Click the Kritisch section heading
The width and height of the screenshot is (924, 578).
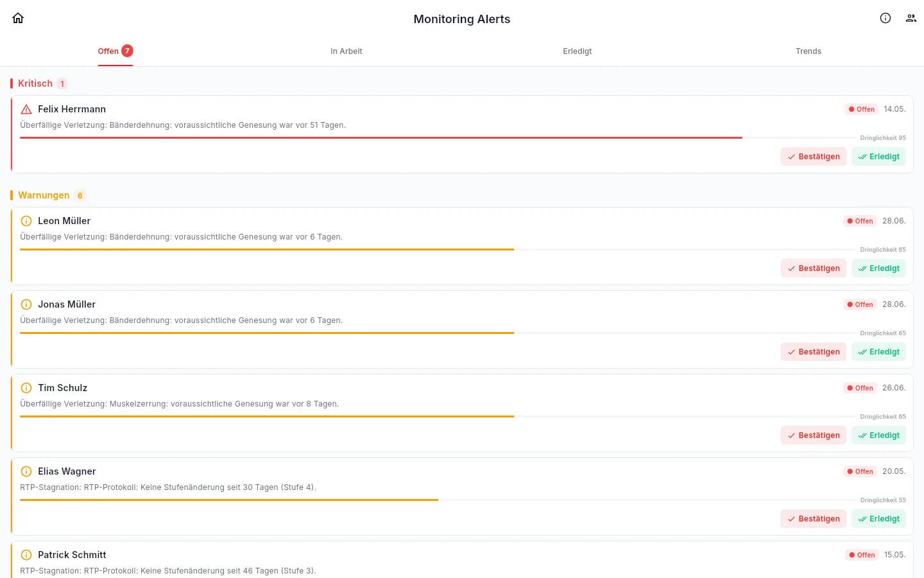point(35,83)
